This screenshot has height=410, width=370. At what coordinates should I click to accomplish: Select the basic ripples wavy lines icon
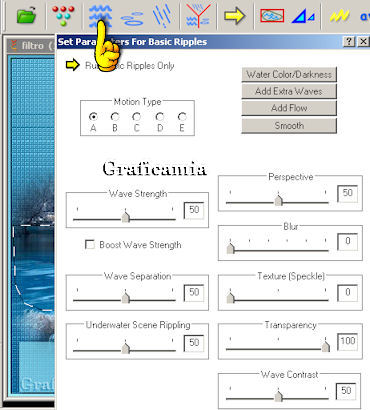[100, 16]
